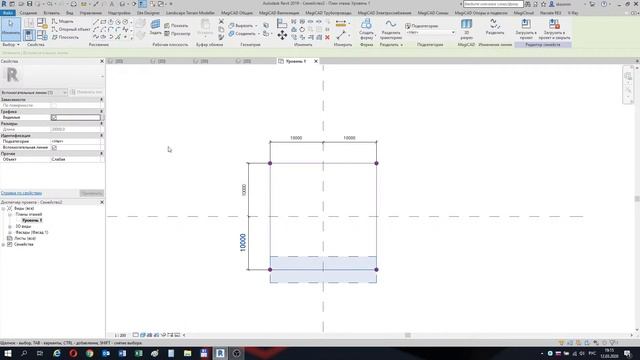This screenshot has height=360, width=640.
Task: Collapse the Views (Виды) tree node
Action: [x=3, y=209]
